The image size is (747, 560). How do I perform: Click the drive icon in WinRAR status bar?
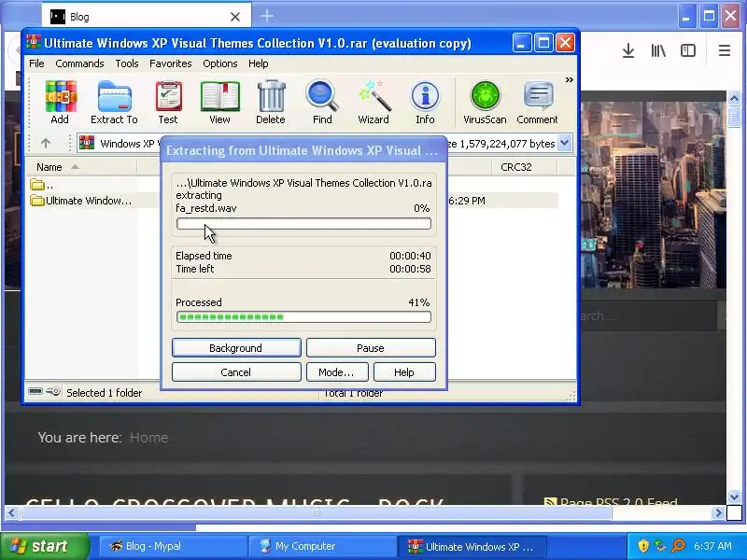tap(35, 391)
